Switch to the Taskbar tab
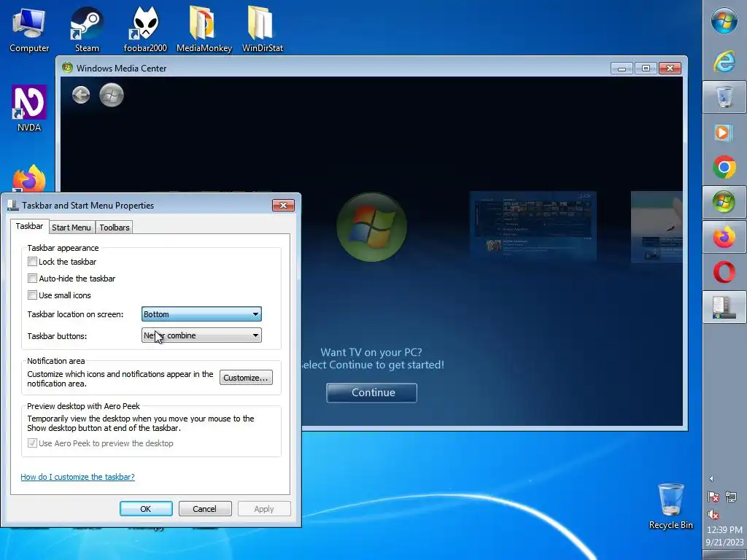Screen dimensions: 747x560 click(29, 226)
